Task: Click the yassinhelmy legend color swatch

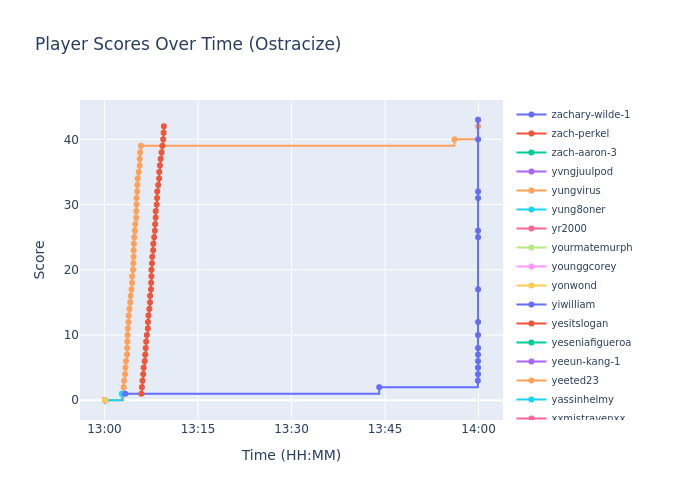Action: (x=531, y=400)
